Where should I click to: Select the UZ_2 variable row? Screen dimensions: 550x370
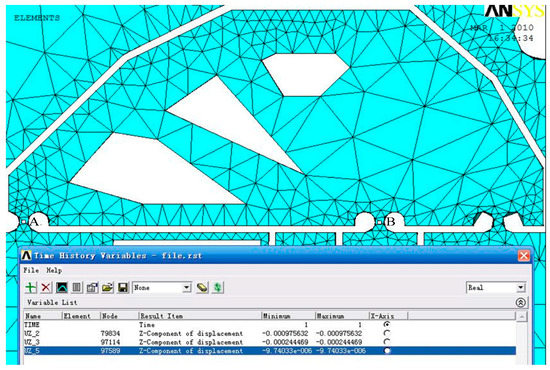click(270, 333)
